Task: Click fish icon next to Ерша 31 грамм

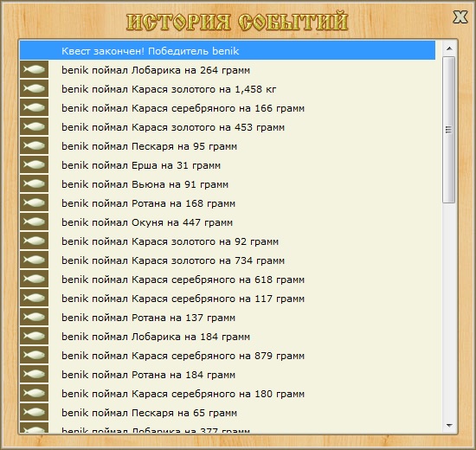Action: (34, 165)
